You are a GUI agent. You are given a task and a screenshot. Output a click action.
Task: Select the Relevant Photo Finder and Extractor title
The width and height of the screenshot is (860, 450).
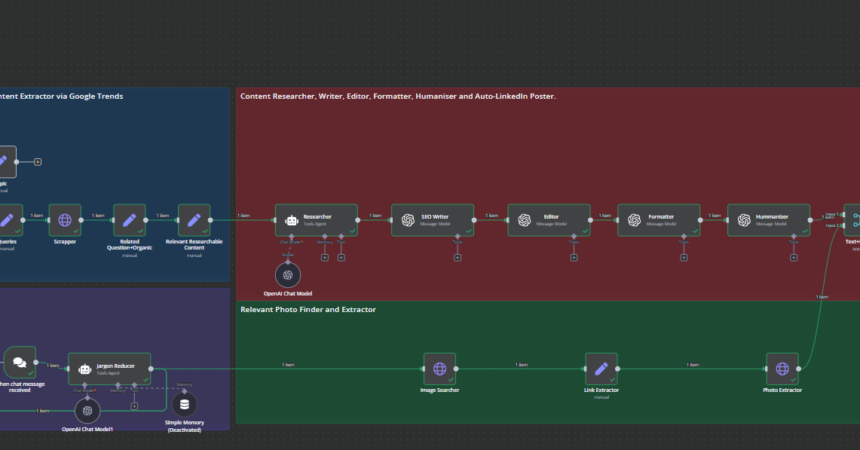click(x=308, y=310)
